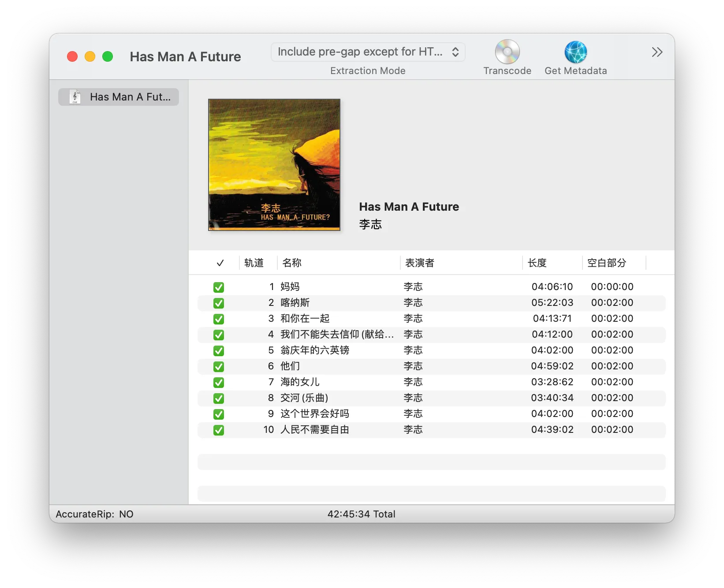Uncheck track 9 这个世界会好吗
The width and height of the screenshot is (724, 588).
(219, 414)
